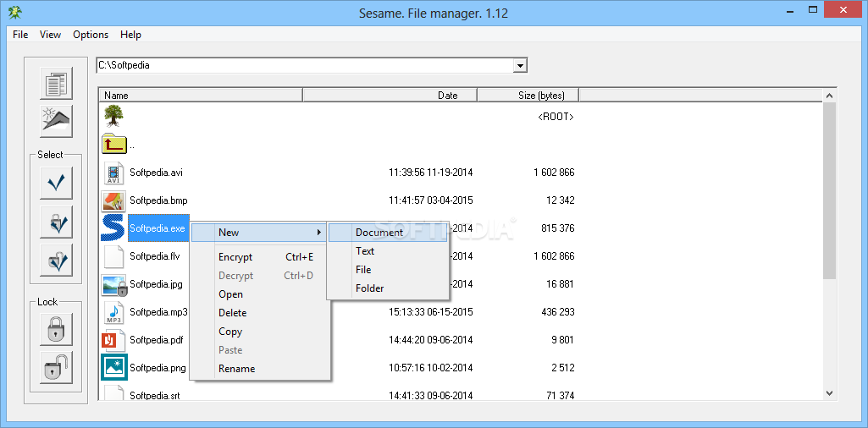Click the plain checkmark Select button
Screen dimensions: 868x428
click(56, 183)
